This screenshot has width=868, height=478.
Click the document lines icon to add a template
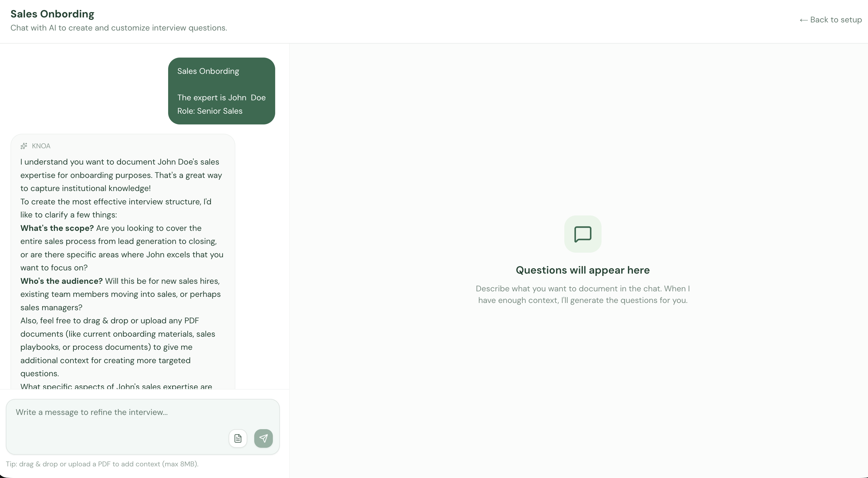point(238,438)
